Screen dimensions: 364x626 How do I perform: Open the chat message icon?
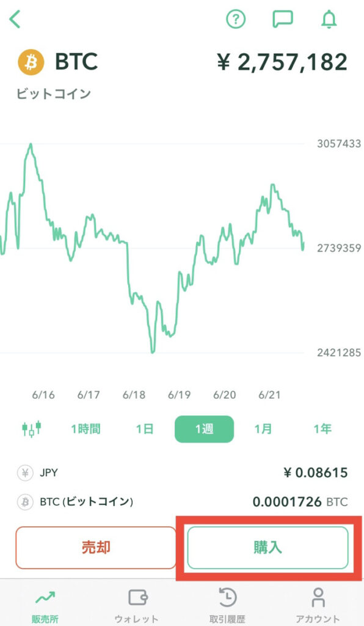[283, 19]
